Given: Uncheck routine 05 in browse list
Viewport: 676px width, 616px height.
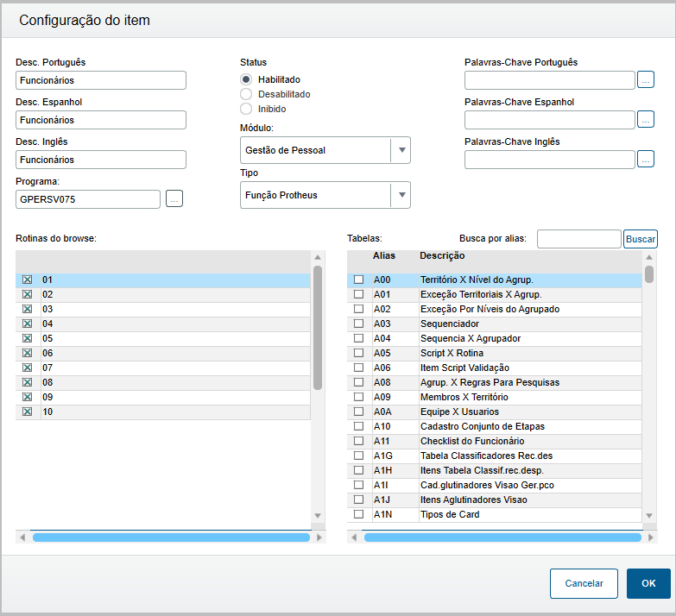Looking at the screenshot, I should (x=27, y=338).
